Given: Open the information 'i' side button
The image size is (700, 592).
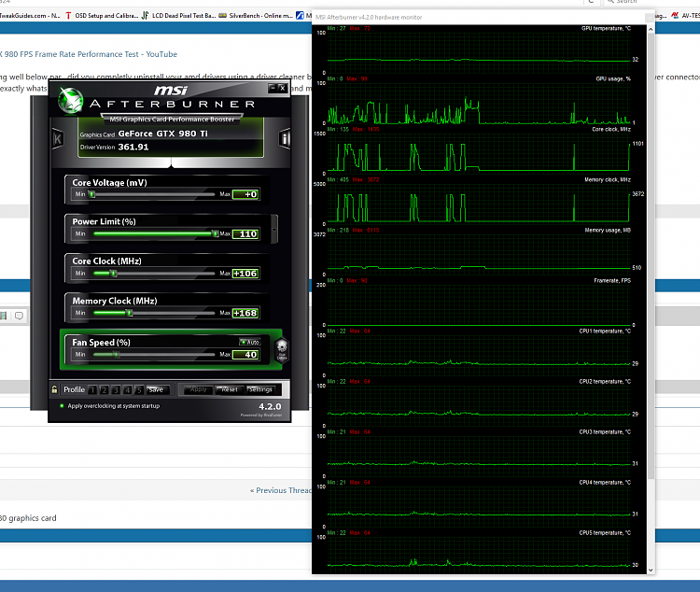Looking at the screenshot, I should [x=285, y=139].
